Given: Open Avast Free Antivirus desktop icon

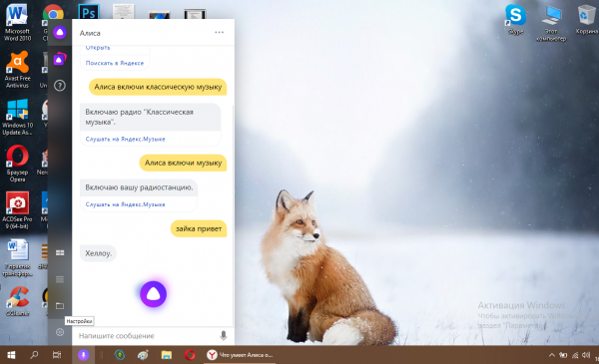Looking at the screenshot, I should (17, 70).
